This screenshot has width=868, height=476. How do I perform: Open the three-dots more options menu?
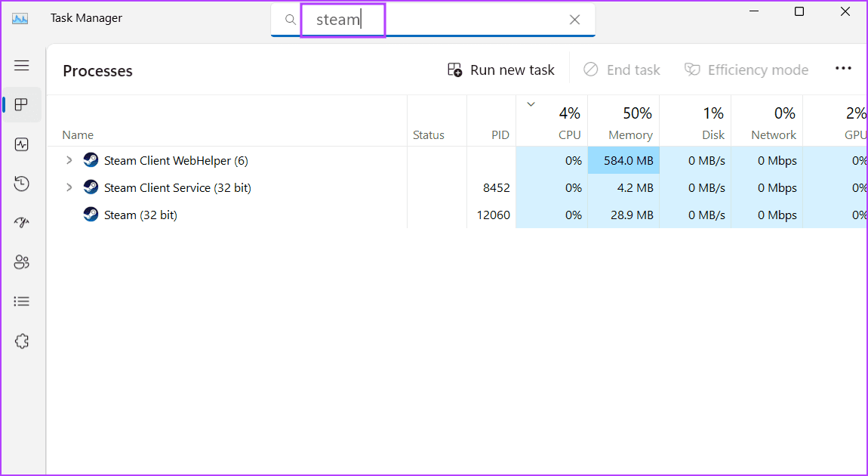coord(843,68)
